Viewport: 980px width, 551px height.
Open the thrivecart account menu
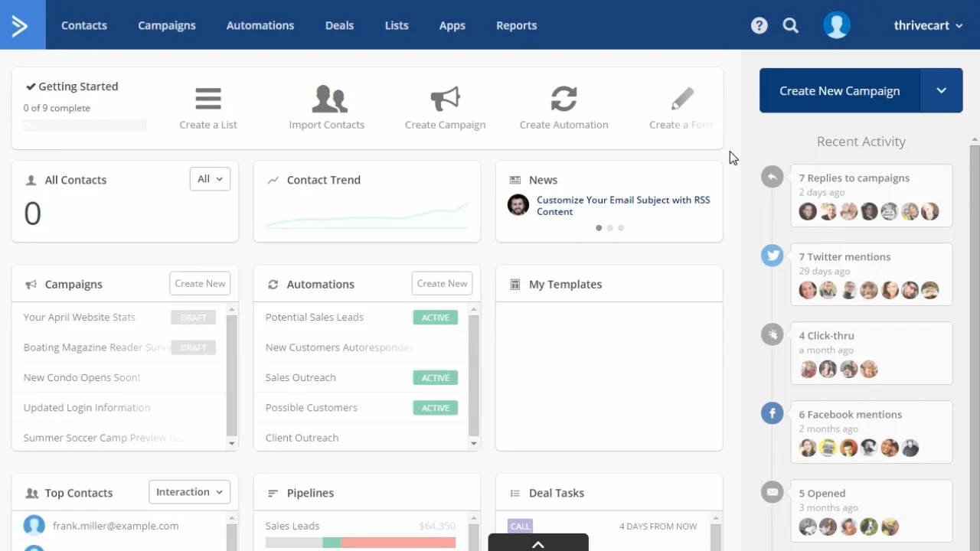pyautogui.click(x=927, y=25)
